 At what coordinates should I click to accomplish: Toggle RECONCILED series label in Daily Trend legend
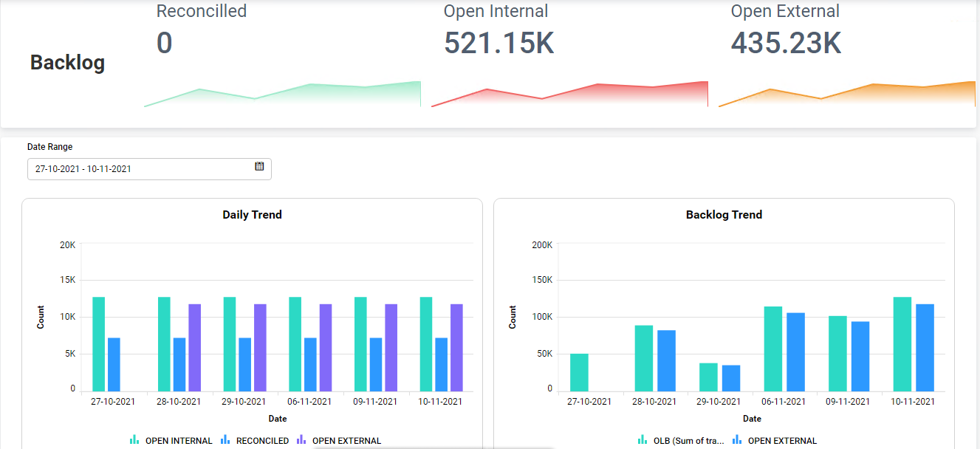(262, 441)
